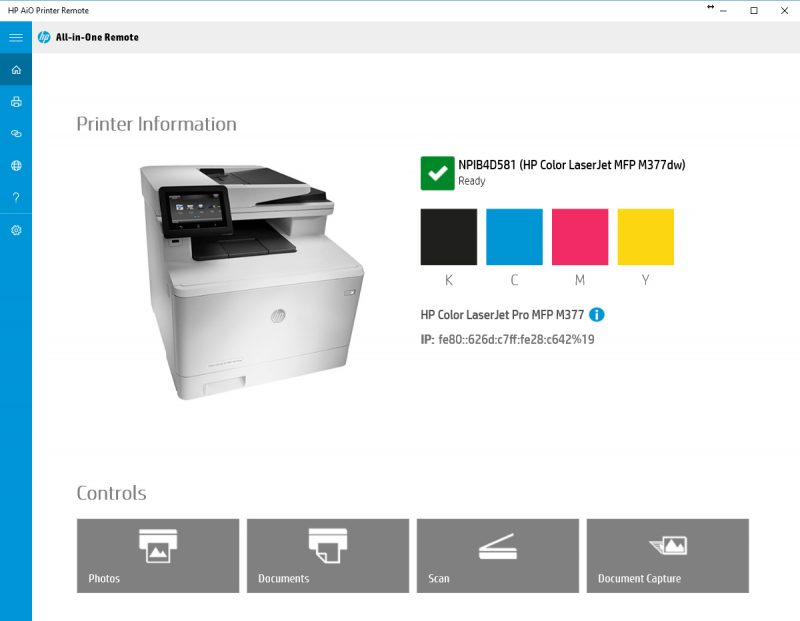Viewport: 800px width, 621px height.
Task: Click the Ready status text
Action: [x=471, y=181]
